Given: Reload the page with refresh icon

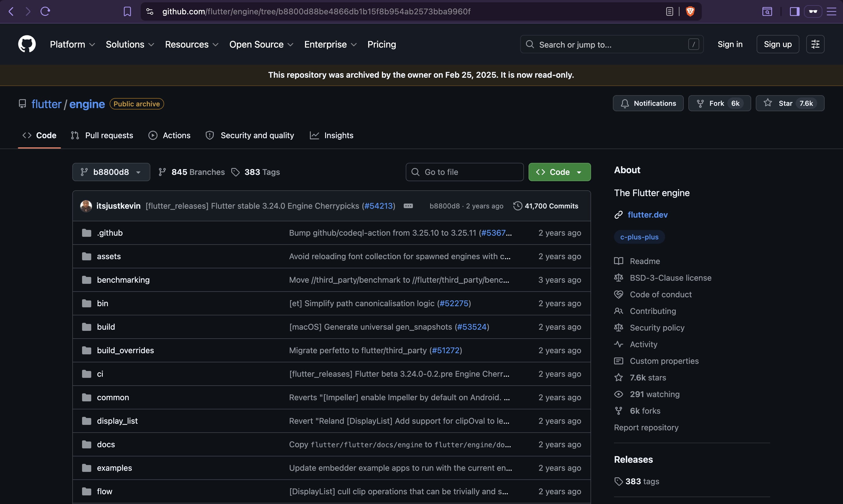Looking at the screenshot, I should coord(45,11).
